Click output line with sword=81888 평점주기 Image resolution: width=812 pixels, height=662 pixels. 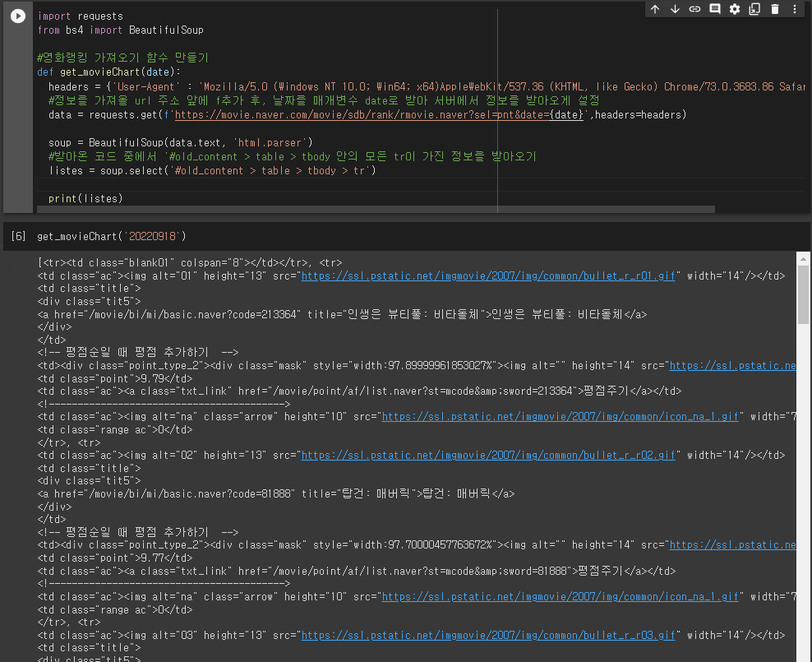pos(357,571)
